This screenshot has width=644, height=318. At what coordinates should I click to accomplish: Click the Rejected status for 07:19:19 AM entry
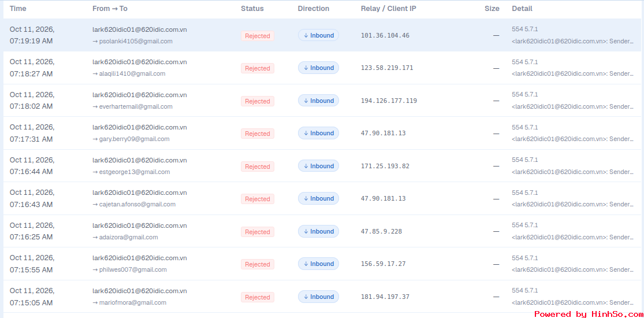258,36
